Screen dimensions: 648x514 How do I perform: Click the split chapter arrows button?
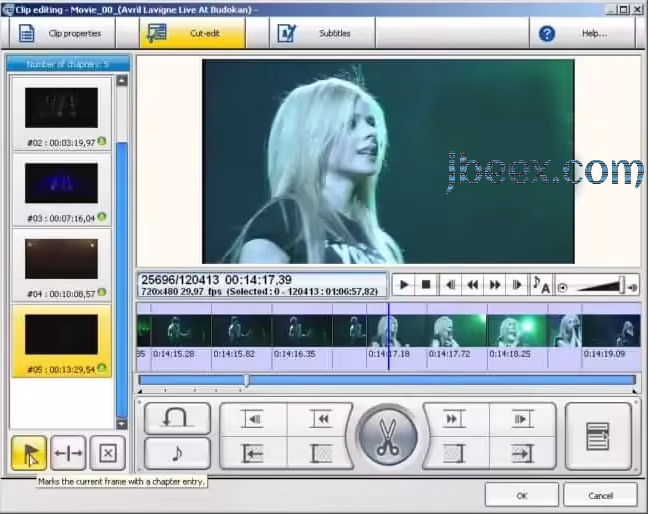point(68,453)
